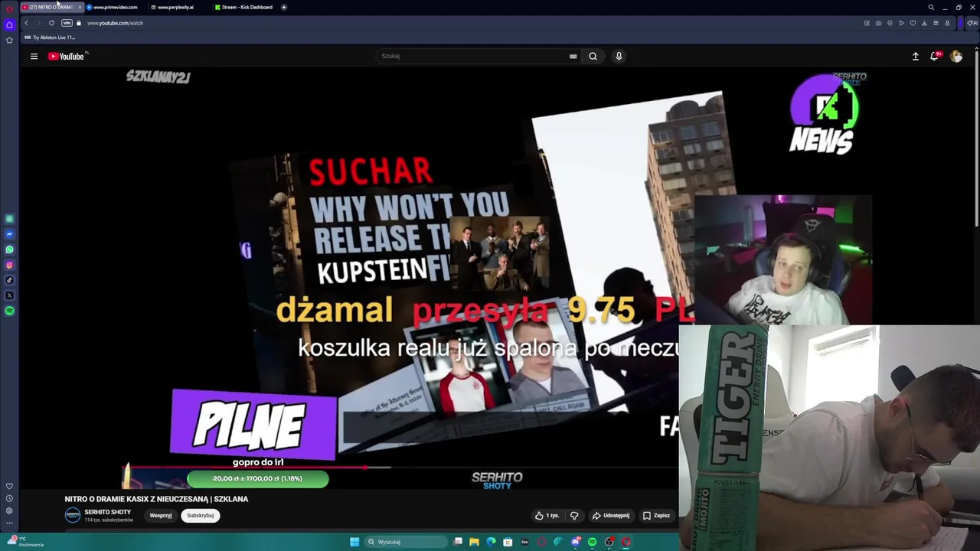Go to YouTube home via logo
Screen dimensions: 980x551
point(66,56)
